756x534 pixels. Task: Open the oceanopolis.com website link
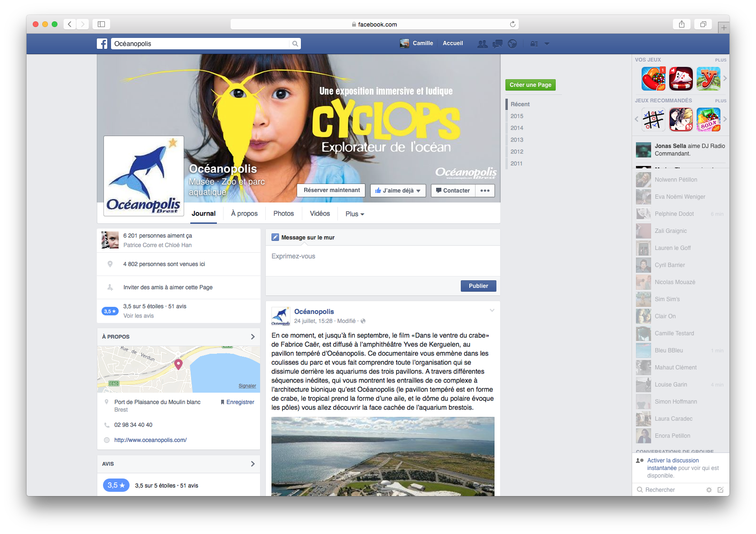coord(150,440)
